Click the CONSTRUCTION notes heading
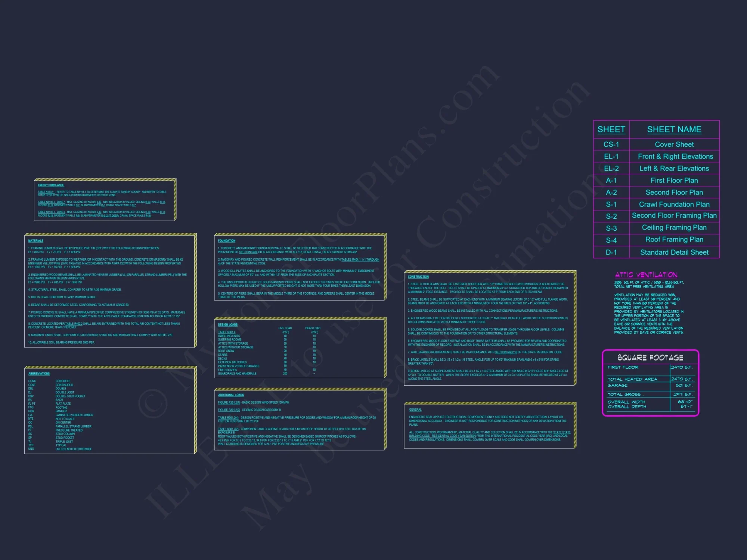Image resolution: width=747 pixels, height=560 pixels. coord(418,277)
